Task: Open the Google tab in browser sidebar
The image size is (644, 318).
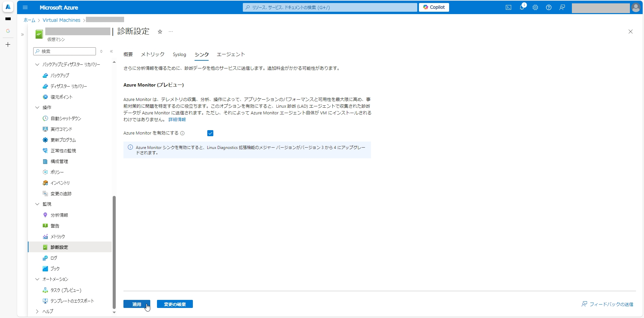Action: [8, 31]
